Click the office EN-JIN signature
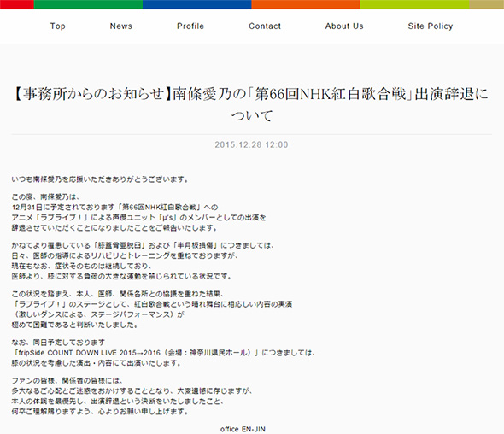 pyautogui.click(x=243, y=429)
